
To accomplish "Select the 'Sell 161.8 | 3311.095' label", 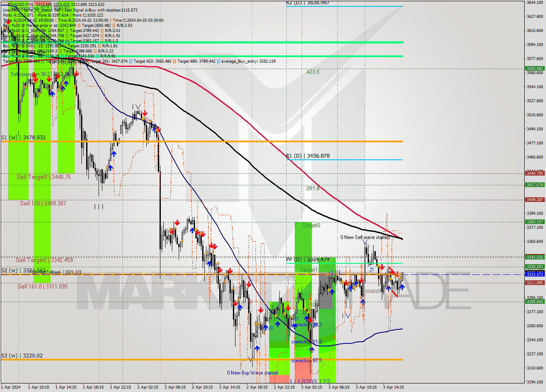I will [x=43, y=286].
